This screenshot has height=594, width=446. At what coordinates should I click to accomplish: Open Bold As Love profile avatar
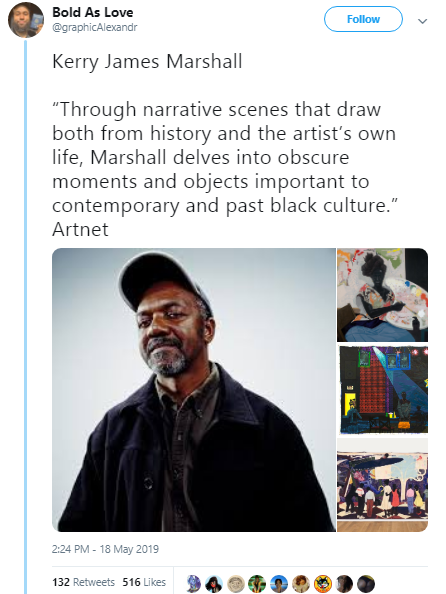[26, 20]
